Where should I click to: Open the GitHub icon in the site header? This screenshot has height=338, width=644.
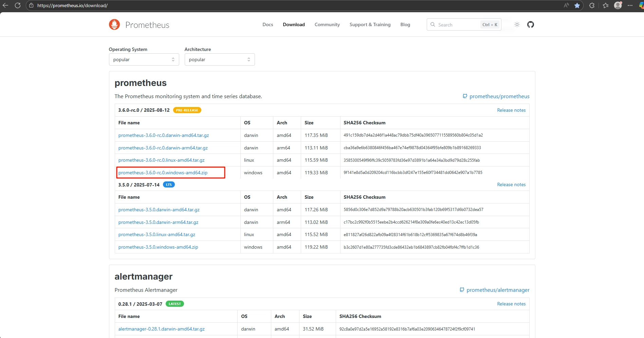(x=530, y=24)
